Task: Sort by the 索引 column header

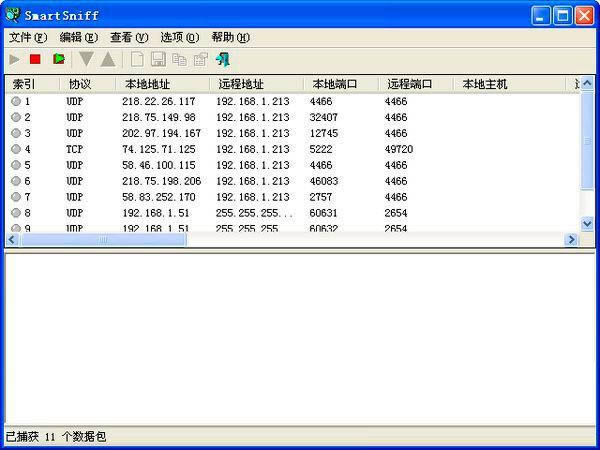Action: point(32,84)
